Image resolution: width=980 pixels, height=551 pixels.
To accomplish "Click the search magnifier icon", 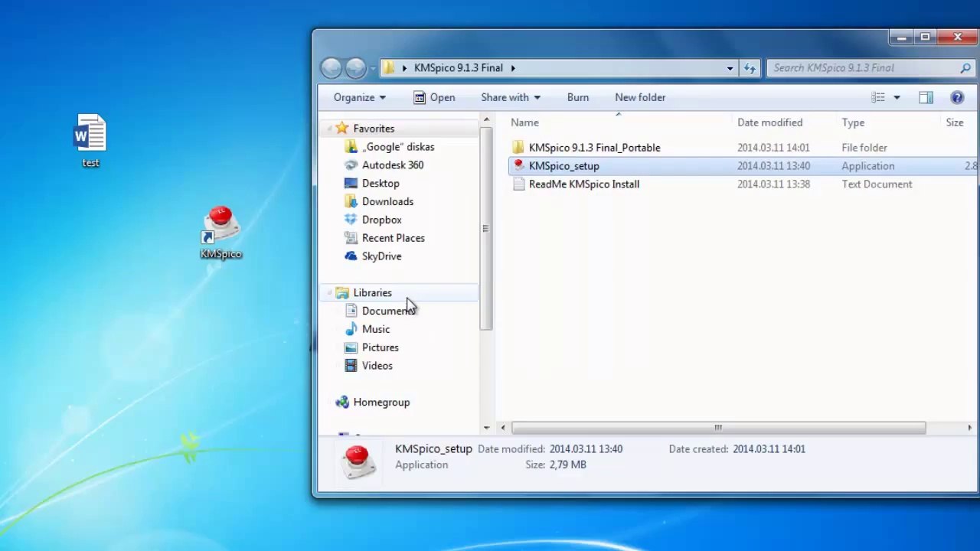I will [x=965, y=68].
